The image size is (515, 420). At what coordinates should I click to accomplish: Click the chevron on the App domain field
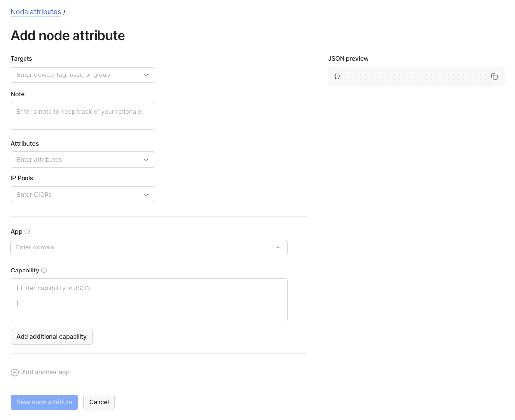click(278, 247)
